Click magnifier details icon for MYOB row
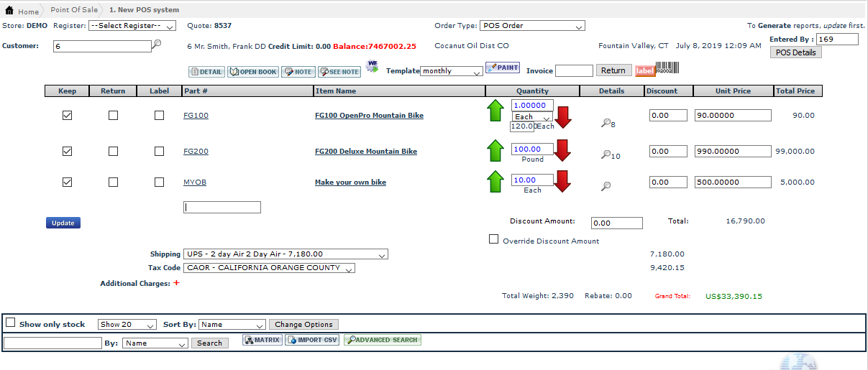Screen dimensions: 868x370 tap(606, 186)
